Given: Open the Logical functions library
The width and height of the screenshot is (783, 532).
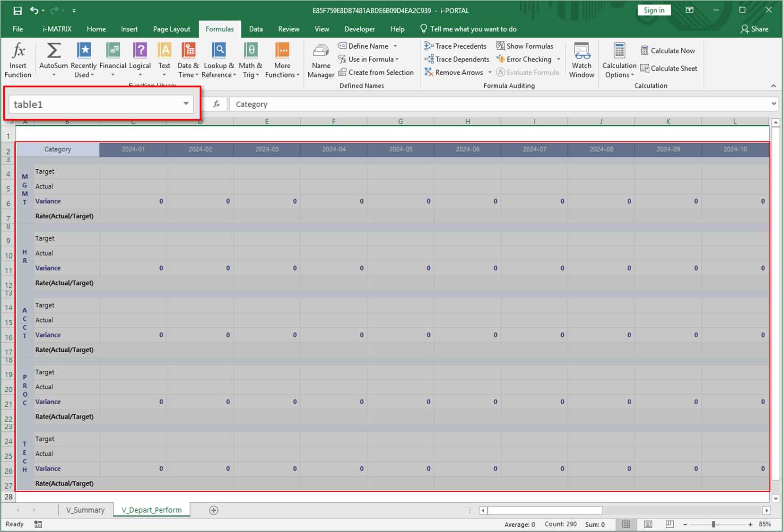Looking at the screenshot, I should click(x=140, y=60).
